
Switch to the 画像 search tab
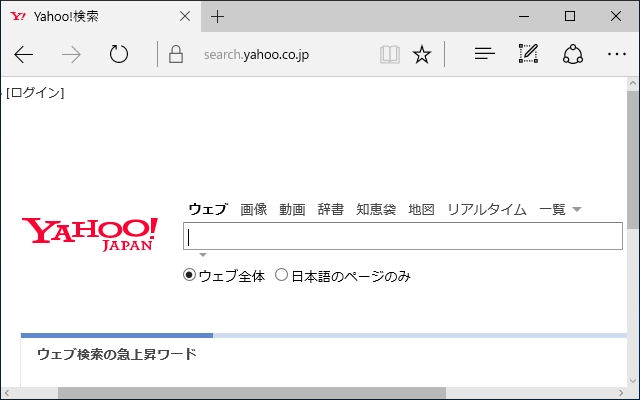pyautogui.click(x=253, y=209)
